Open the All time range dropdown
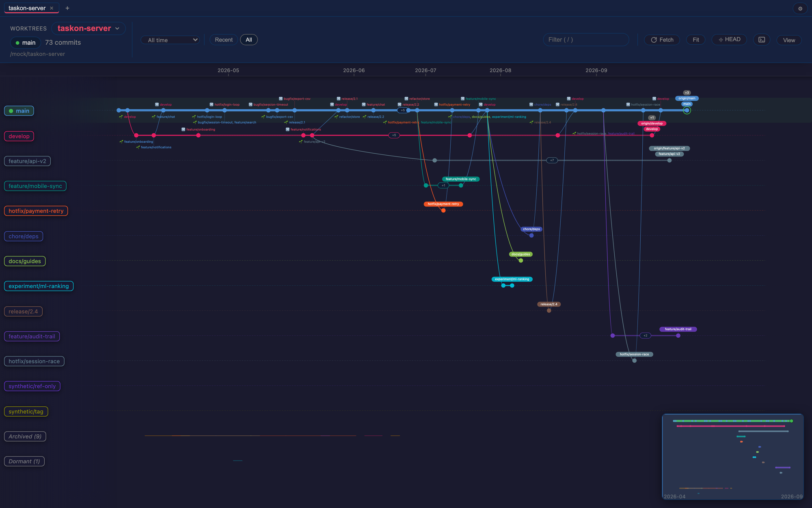 click(x=170, y=40)
